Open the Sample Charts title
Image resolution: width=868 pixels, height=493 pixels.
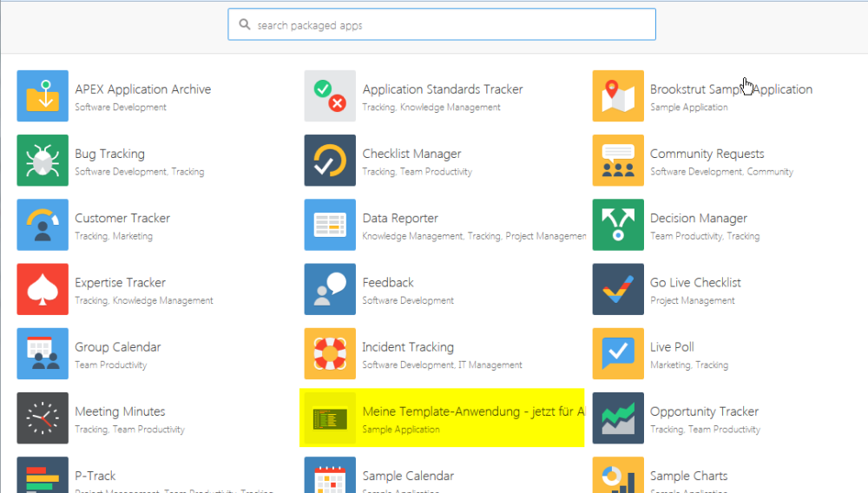tap(688, 476)
